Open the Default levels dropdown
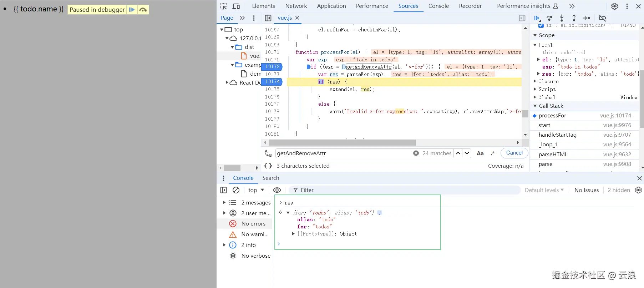The width and height of the screenshot is (644, 288). point(544,190)
